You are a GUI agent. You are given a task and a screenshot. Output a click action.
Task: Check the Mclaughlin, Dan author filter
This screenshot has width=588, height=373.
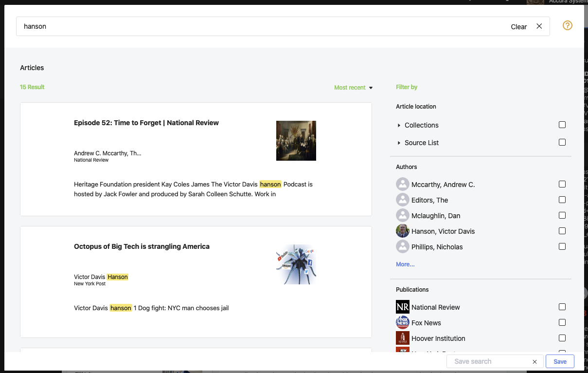pyautogui.click(x=562, y=215)
